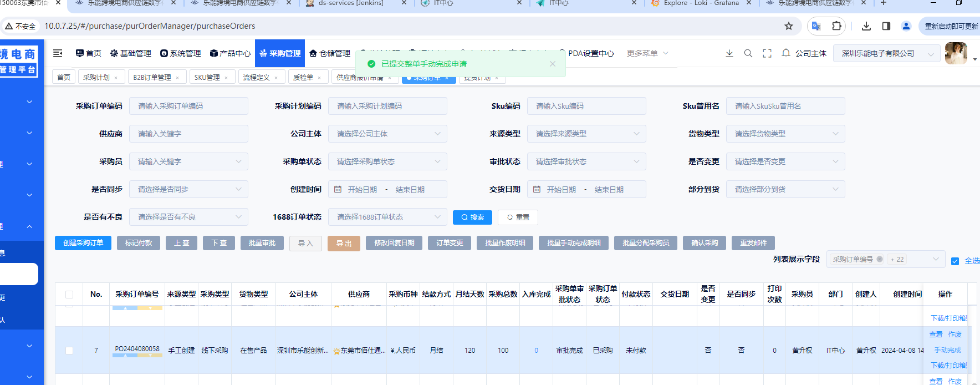This screenshot has width=980, height=385.
Task: Click the browser address bar URL
Action: click(x=150, y=26)
